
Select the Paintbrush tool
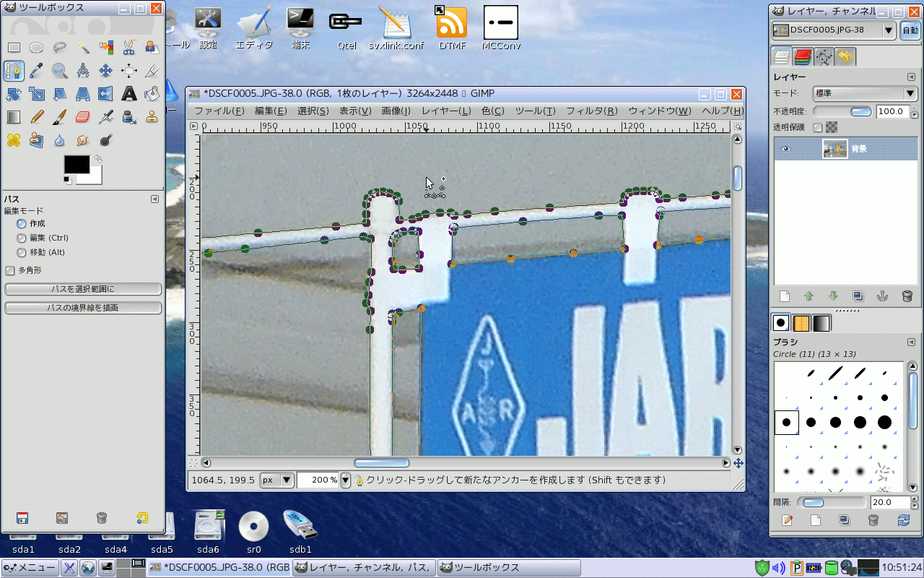point(60,117)
